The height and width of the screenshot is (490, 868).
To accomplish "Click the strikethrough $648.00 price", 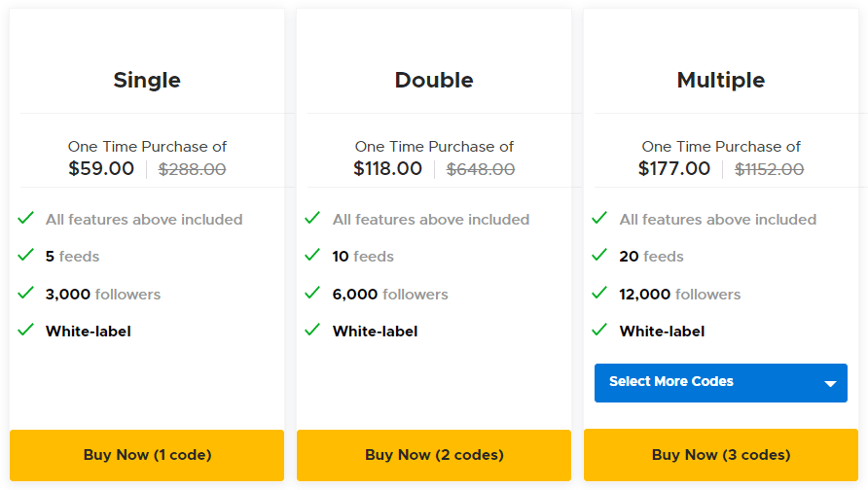I will tap(481, 169).
